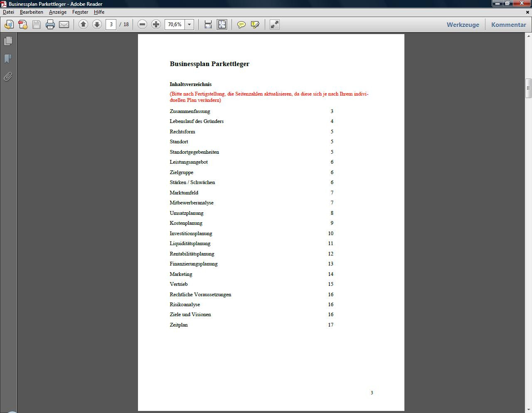
Task: Click the Marktumfeld entry
Action: point(184,193)
